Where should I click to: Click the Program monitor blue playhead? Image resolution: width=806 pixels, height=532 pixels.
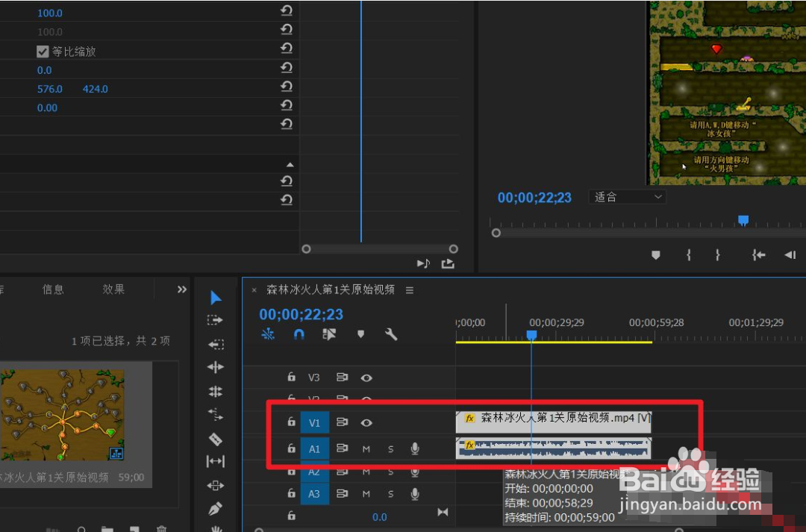point(743,221)
